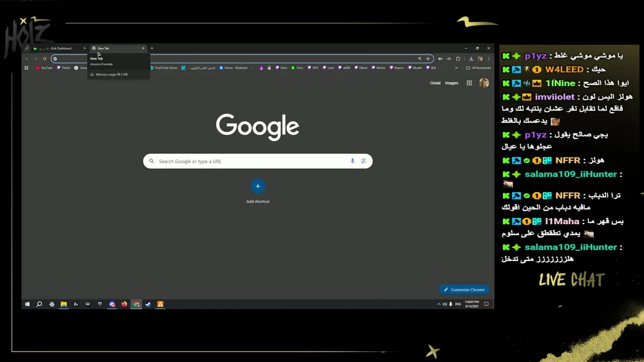This screenshot has width=644, height=362.
Task: Open the Home - Restream bookmark
Action: (x=233, y=68)
